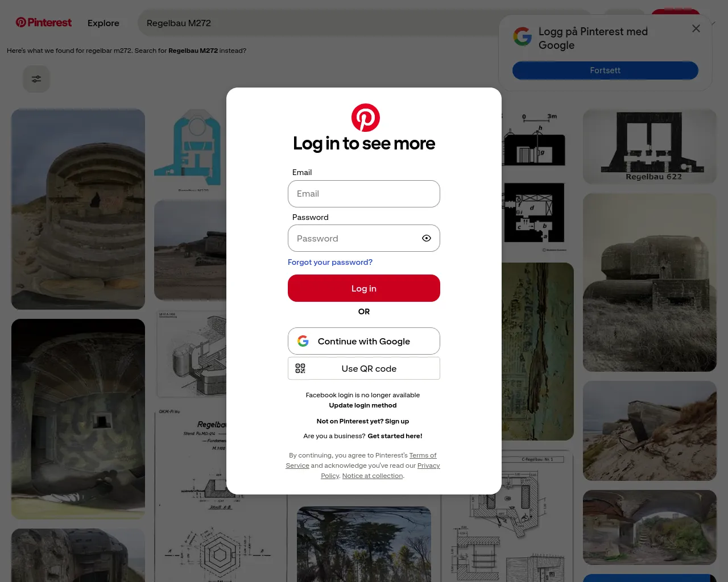Open the search filters icon

click(36, 79)
